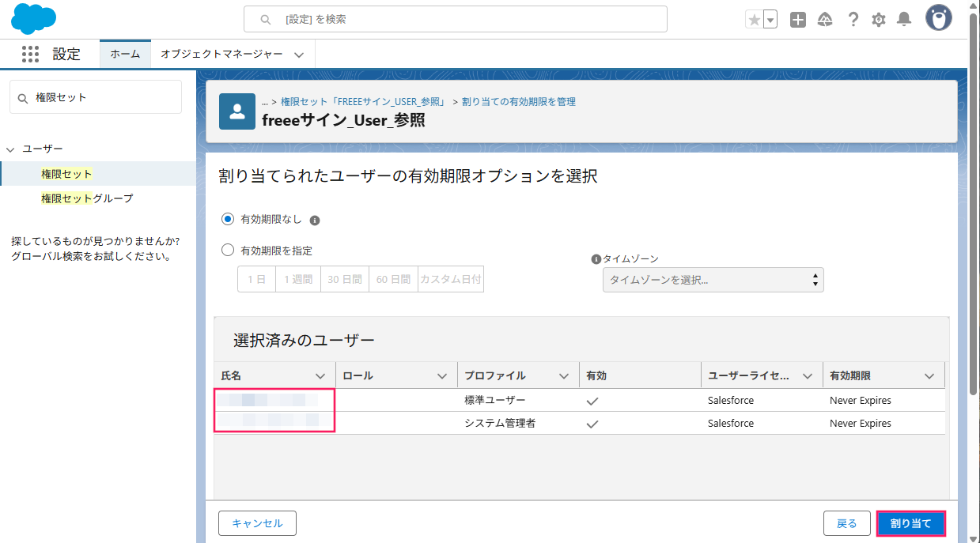Screen dimensions: 980x543
Task: Click Salesforce license in 標準ユーザー row
Action: click(x=731, y=401)
